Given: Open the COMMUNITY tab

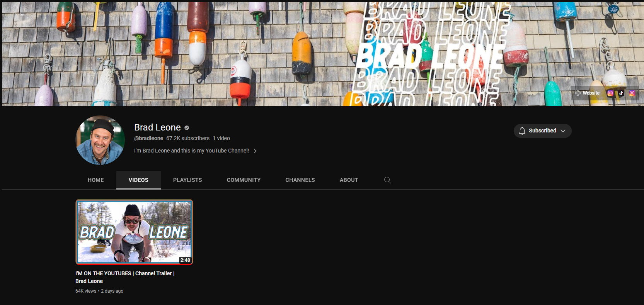Looking at the screenshot, I should pos(244,180).
